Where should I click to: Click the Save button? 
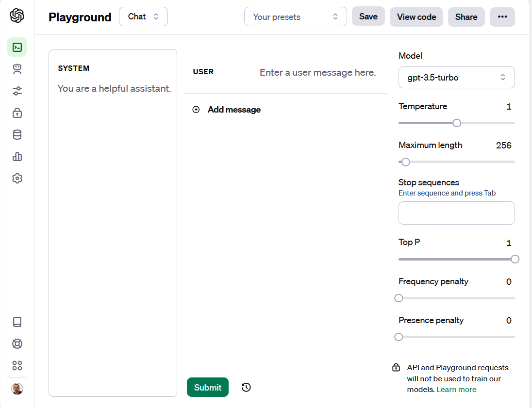pyautogui.click(x=368, y=16)
